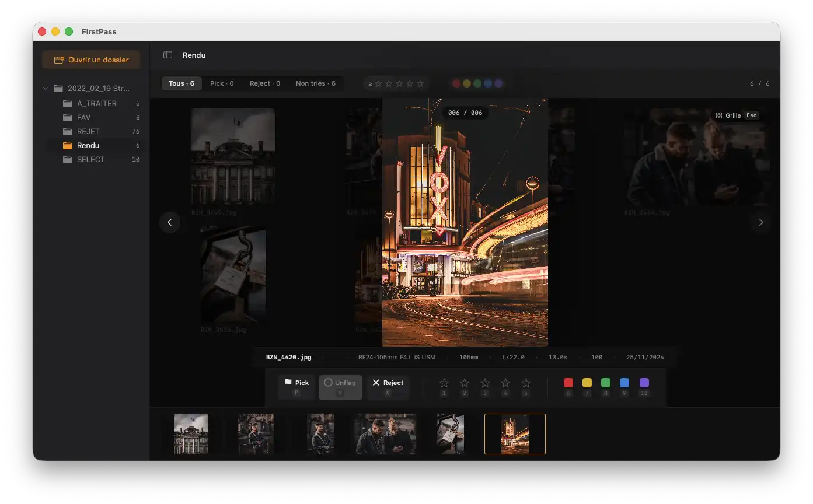
Task: Select the two men filmstrip thumbnail
Action: [385, 434]
